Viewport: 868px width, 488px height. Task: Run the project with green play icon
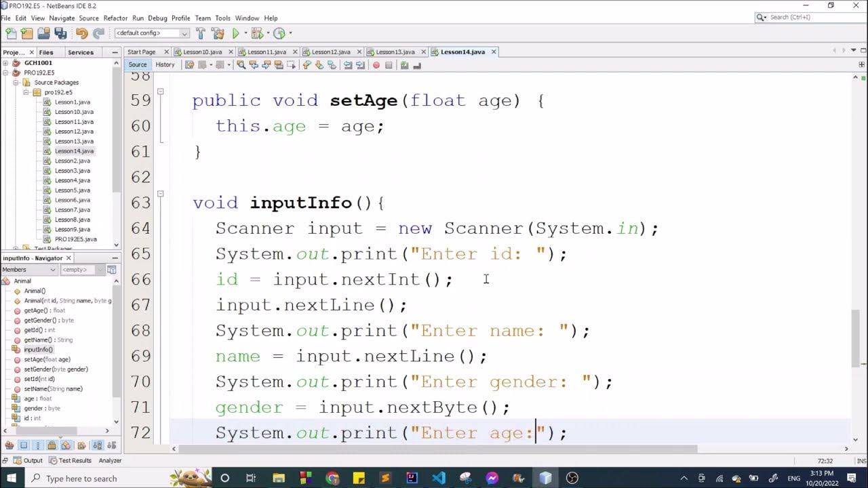(236, 33)
